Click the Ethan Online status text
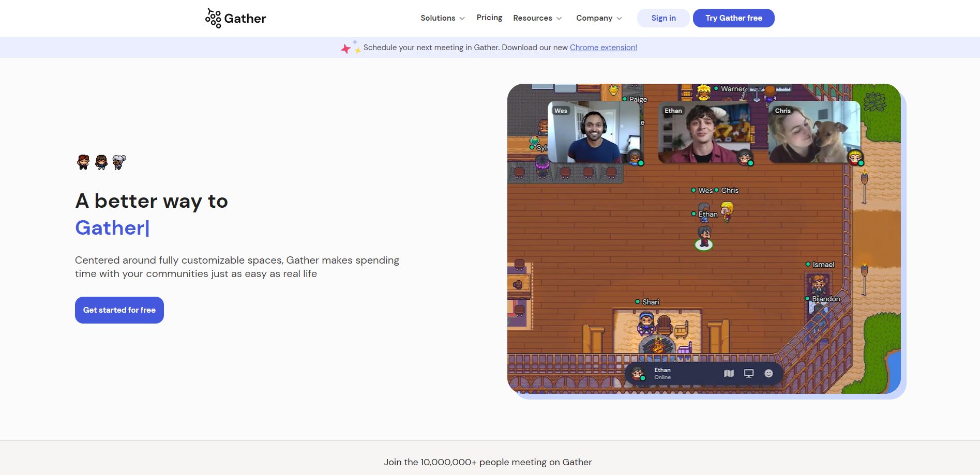The width and height of the screenshot is (980, 475). tap(662, 373)
